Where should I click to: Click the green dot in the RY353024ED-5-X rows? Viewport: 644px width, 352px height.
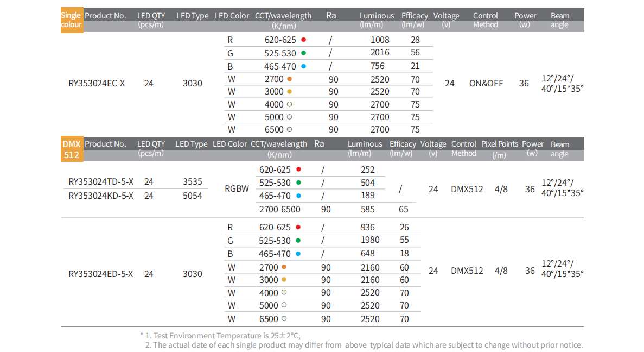pos(298,241)
